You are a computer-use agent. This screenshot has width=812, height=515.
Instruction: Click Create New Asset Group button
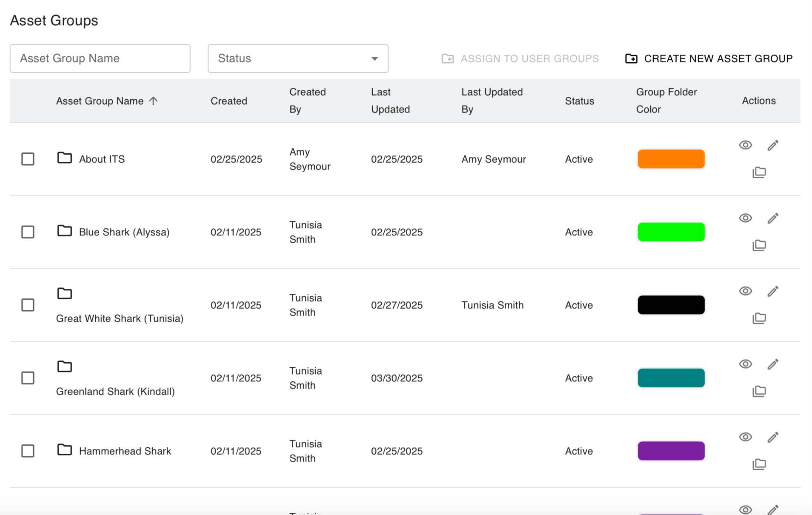point(709,59)
